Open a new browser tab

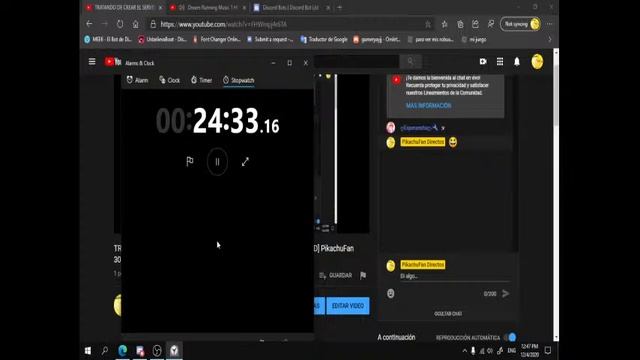[x=340, y=7]
